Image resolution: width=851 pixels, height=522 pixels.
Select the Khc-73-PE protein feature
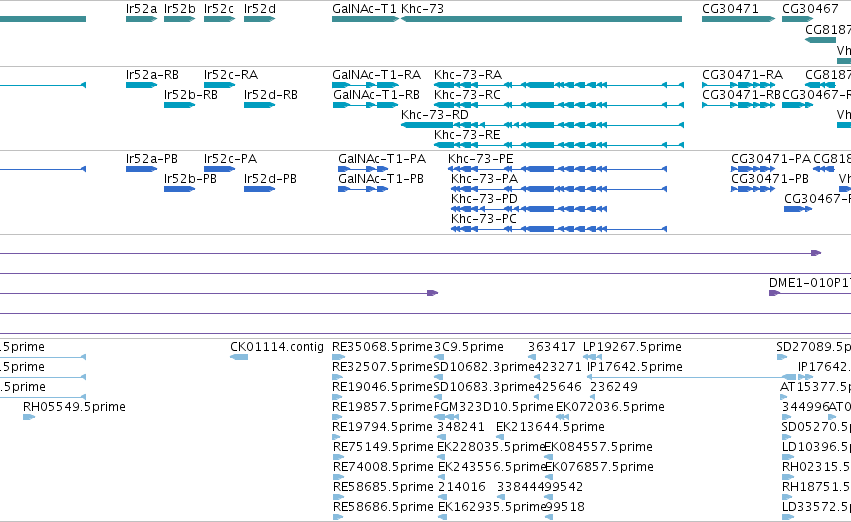pyautogui.click(x=557, y=169)
